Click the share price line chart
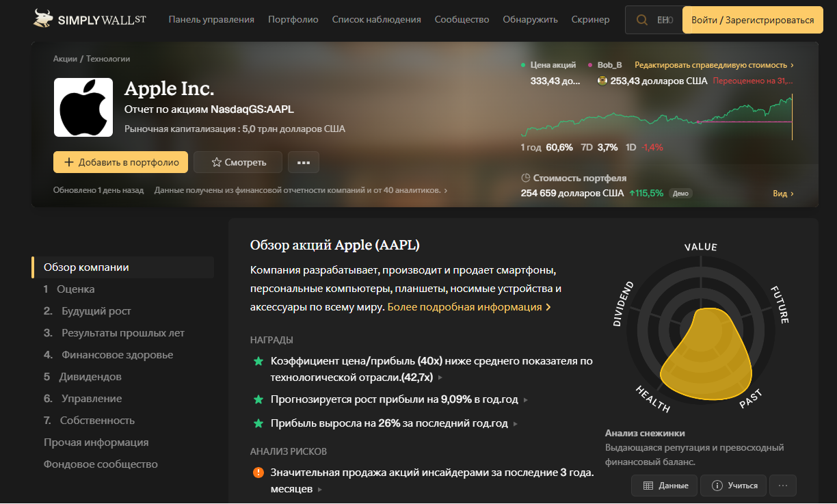Screen dimensions: 837x504 pyautogui.click(x=656, y=118)
